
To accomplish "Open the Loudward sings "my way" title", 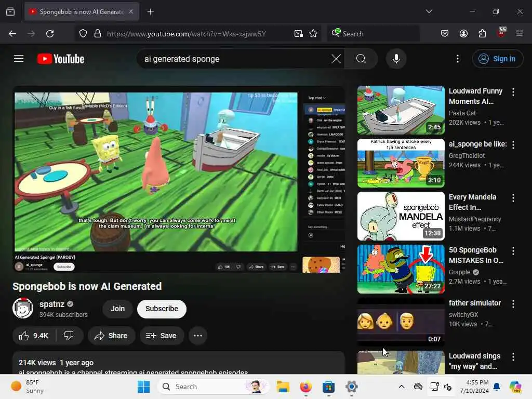I will click(x=474, y=361).
